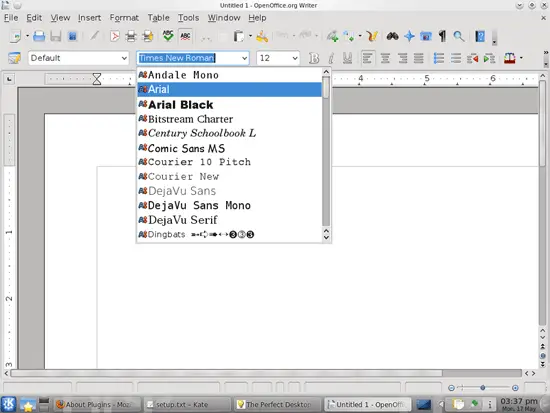Toggle Underline formatting
This screenshot has width=550, height=413.
coord(347,58)
